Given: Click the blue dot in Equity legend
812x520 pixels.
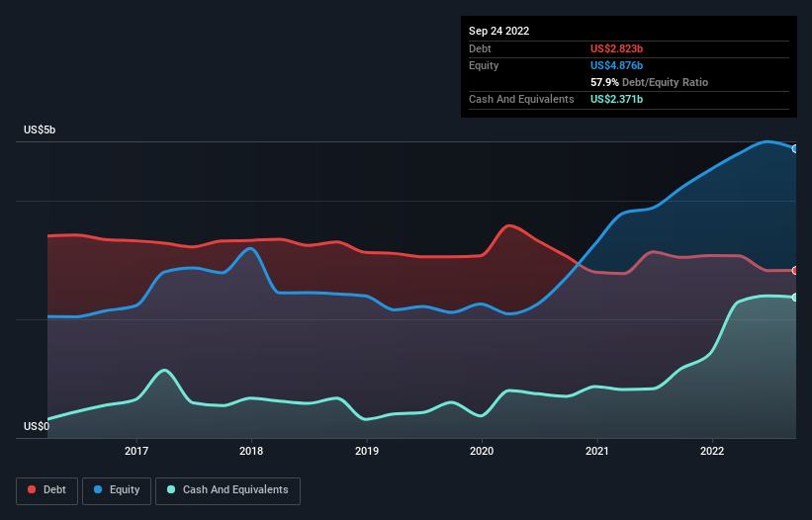Looking at the screenshot, I should click(98, 489).
